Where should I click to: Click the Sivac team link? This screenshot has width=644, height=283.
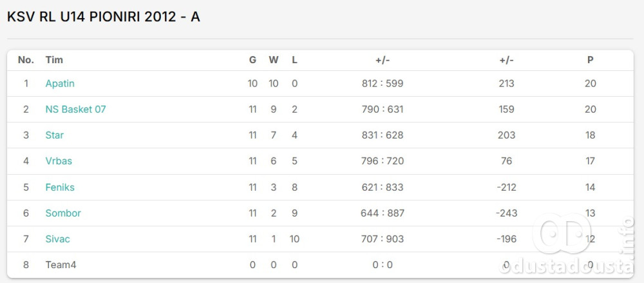(57, 239)
